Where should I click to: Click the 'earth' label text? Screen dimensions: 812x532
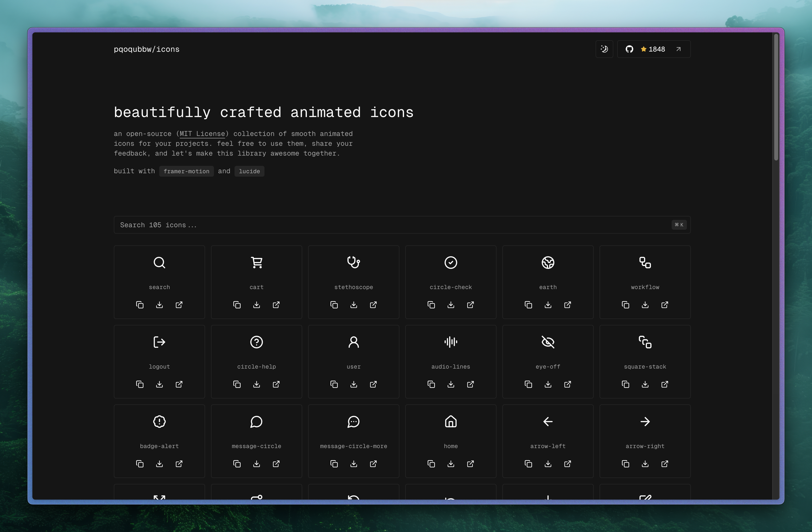[x=548, y=287]
